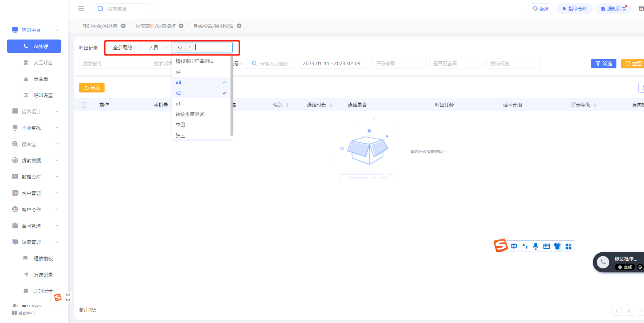Screen dimensions: 644x323
Task: Open the Sogou toolbox grid icon
Action: (568, 247)
